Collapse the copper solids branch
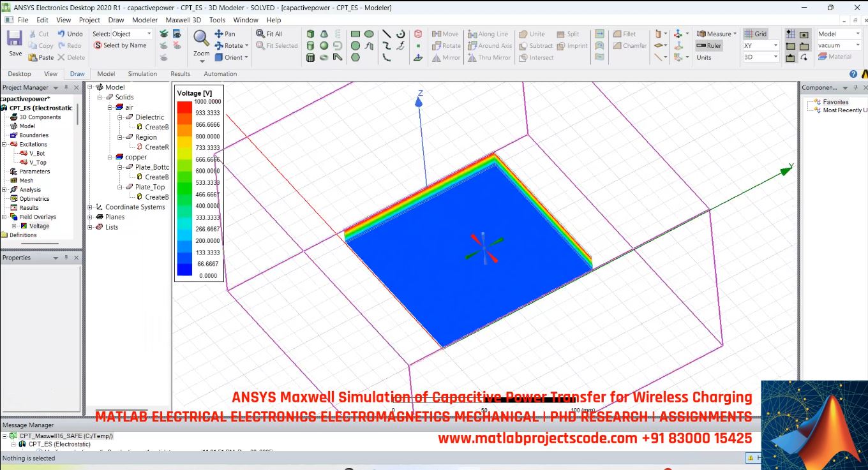The image size is (868, 470). 108,156
